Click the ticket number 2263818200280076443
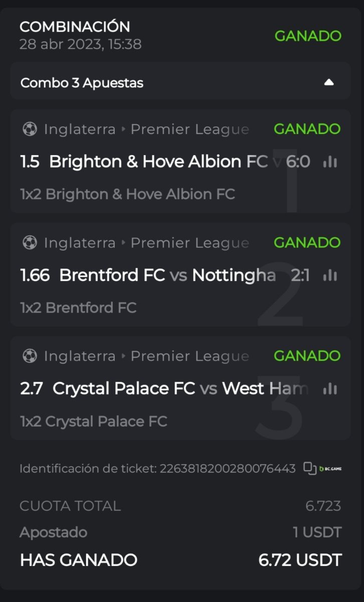Screen dimensions: 364x602 click(227, 469)
